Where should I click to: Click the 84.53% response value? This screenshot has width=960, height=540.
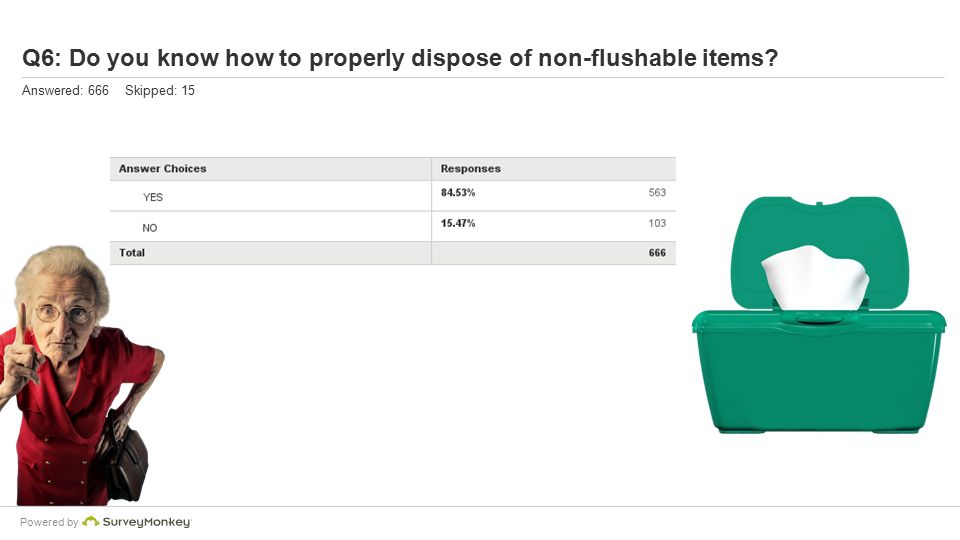tap(458, 192)
